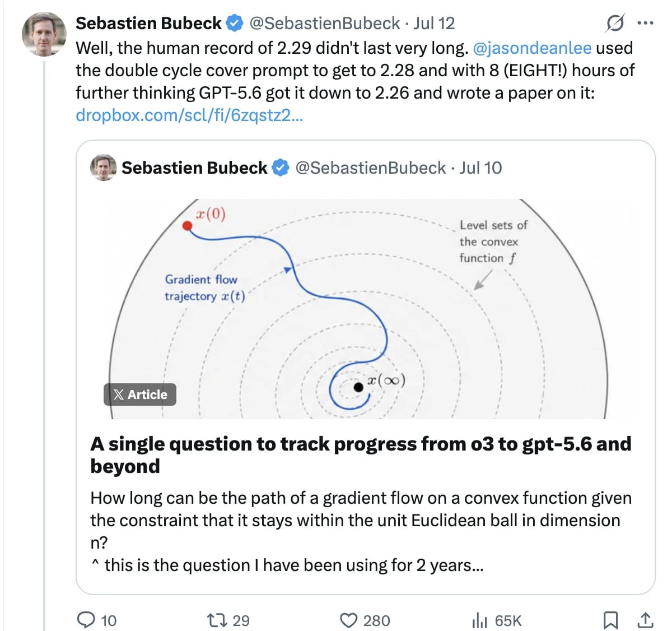Open the @SebastienBubeck handle in the header
The image size is (672, 631).
pyautogui.click(x=324, y=23)
